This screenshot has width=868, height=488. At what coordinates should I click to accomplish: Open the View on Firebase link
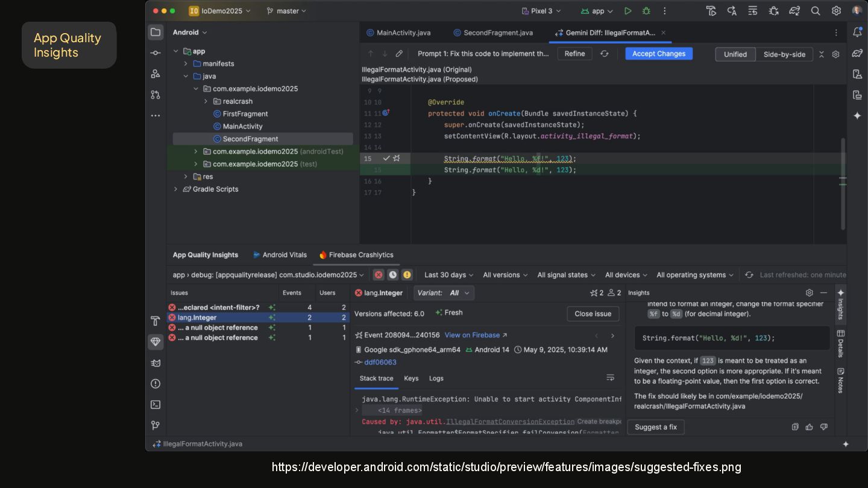coord(476,335)
